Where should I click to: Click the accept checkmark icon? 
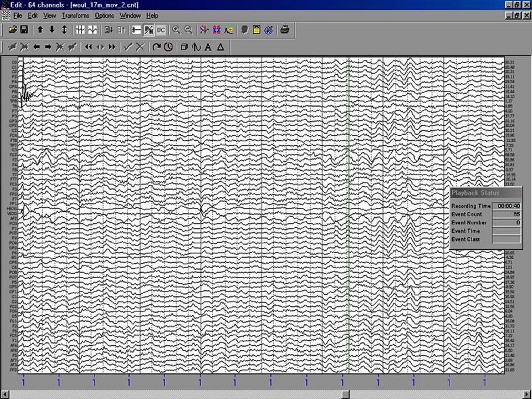coord(128,47)
